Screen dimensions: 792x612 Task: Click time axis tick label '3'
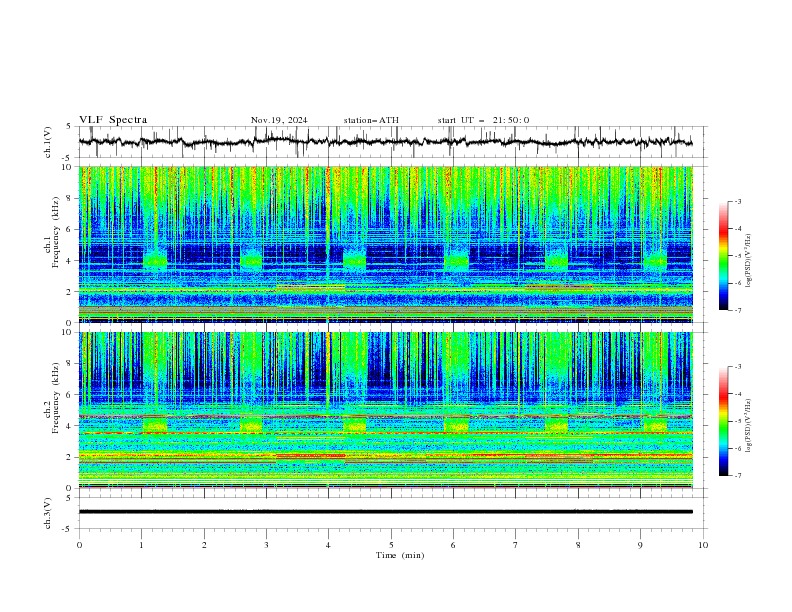pyautogui.click(x=266, y=545)
